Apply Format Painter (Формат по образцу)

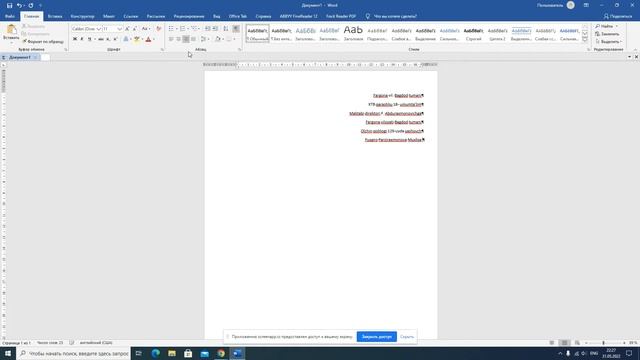(x=43, y=42)
